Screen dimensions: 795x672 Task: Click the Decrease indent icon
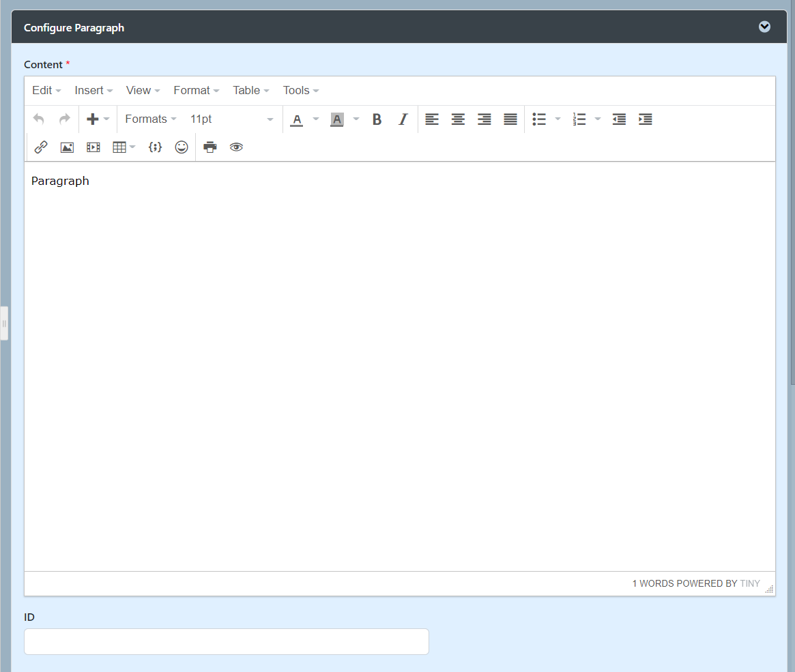[x=619, y=119]
